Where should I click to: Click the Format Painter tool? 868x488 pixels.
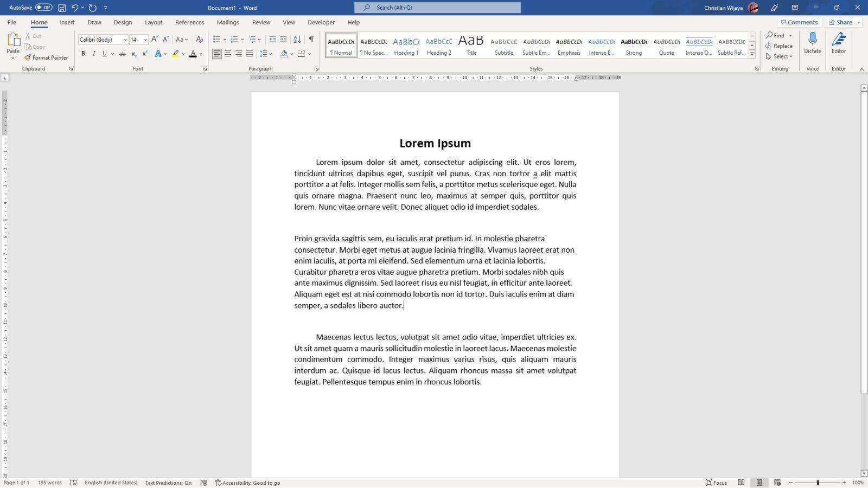pyautogui.click(x=47, y=57)
